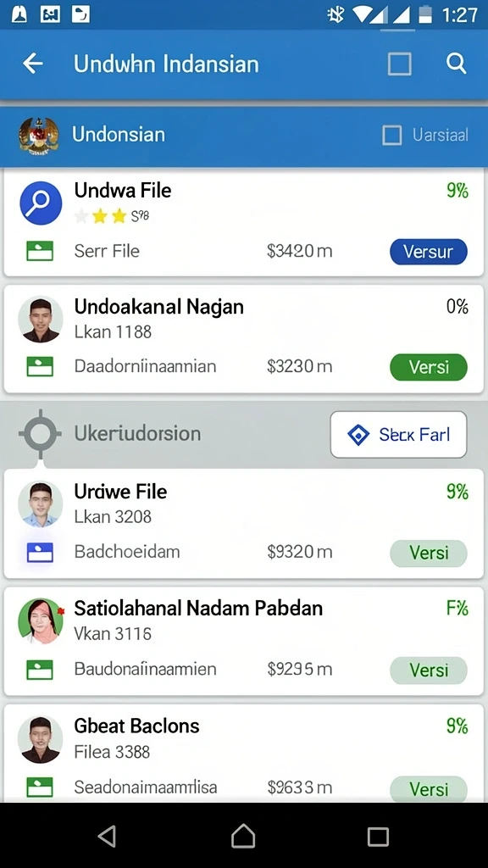
Task: Tap the Undwa File magnifier icon
Action: [41, 203]
